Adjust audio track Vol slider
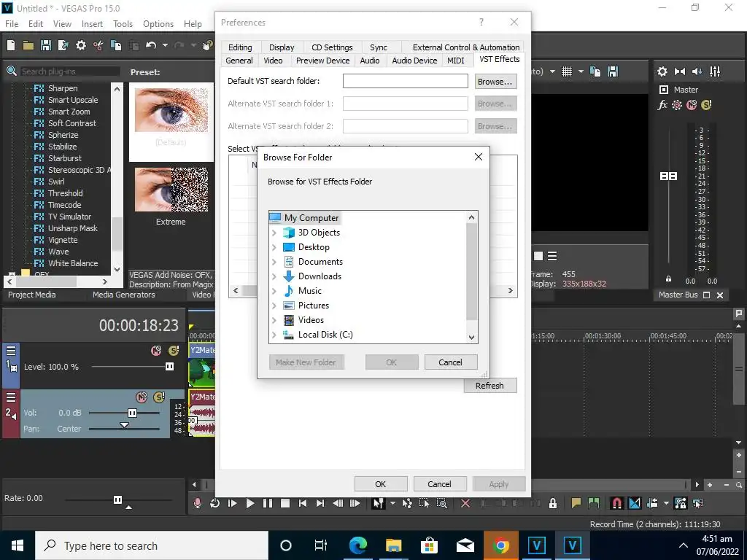The image size is (747, 560). pyautogui.click(x=133, y=413)
